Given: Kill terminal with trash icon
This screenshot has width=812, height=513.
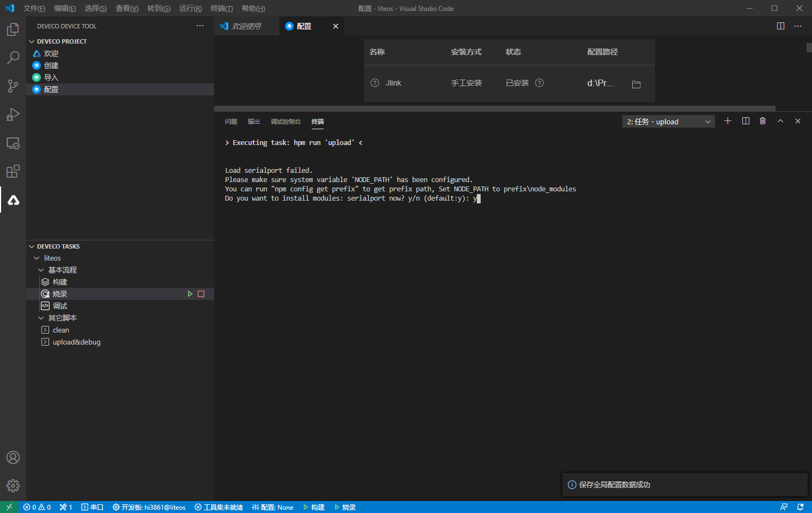Looking at the screenshot, I should 762,121.
